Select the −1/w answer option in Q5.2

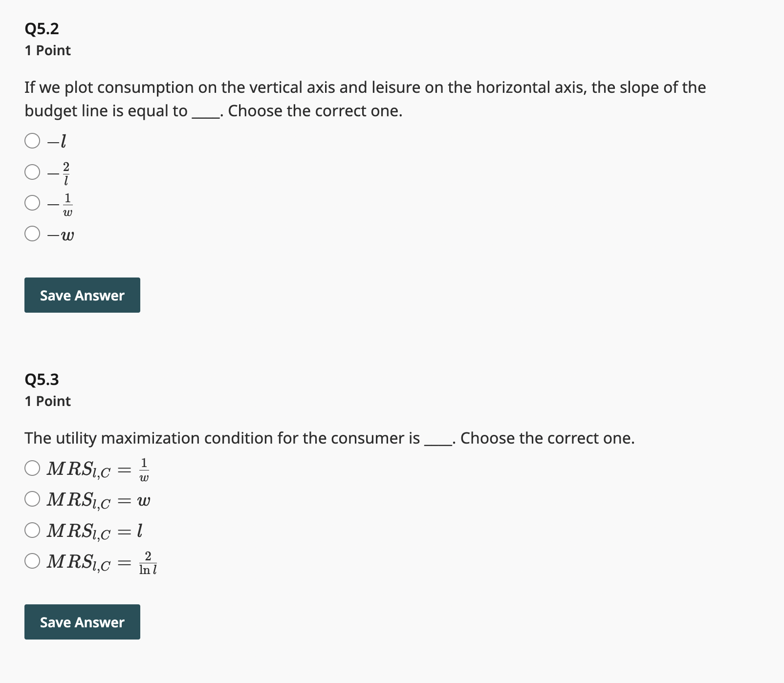32,204
